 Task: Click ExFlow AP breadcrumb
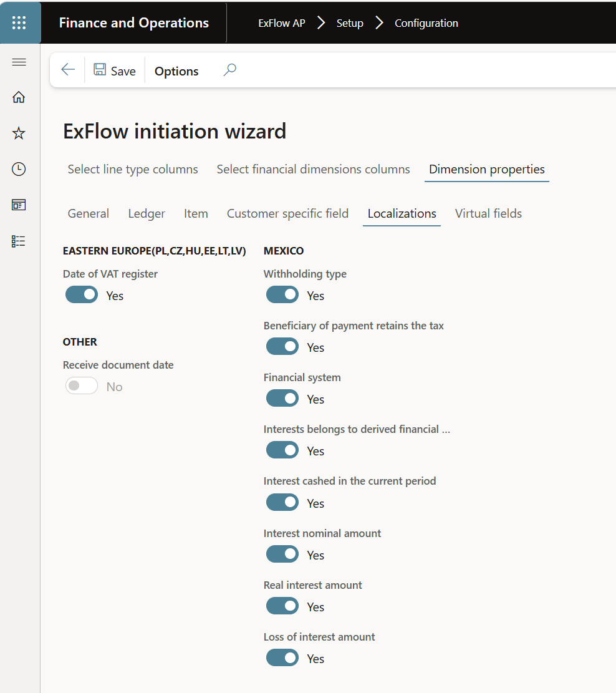pyautogui.click(x=281, y=23)
